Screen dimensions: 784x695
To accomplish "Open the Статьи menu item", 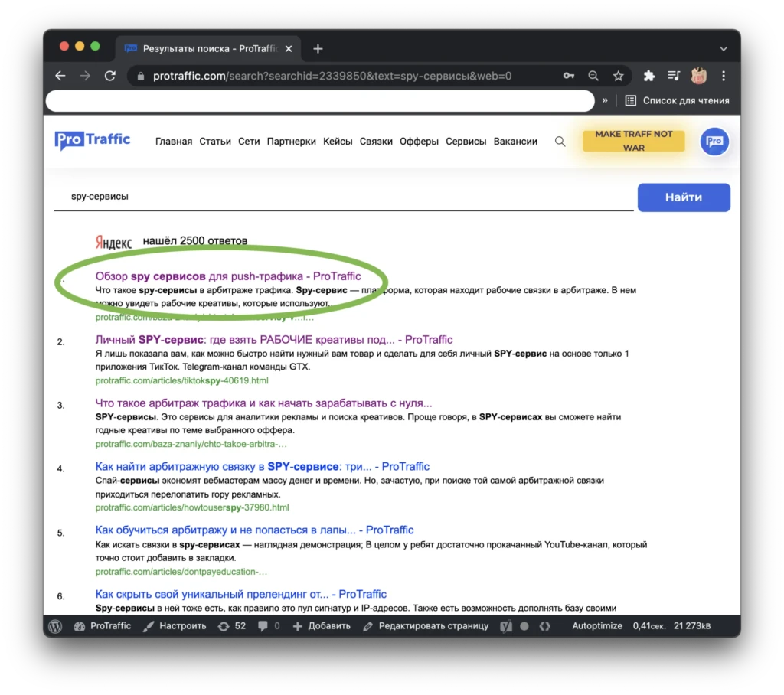I will (x=215, y=142).
